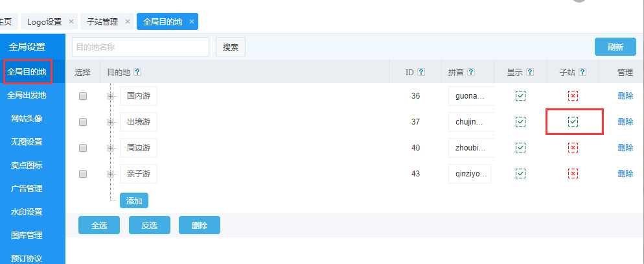
Task: Click 删除 link for 周边游 row
Action: click(x=625, y=148)
